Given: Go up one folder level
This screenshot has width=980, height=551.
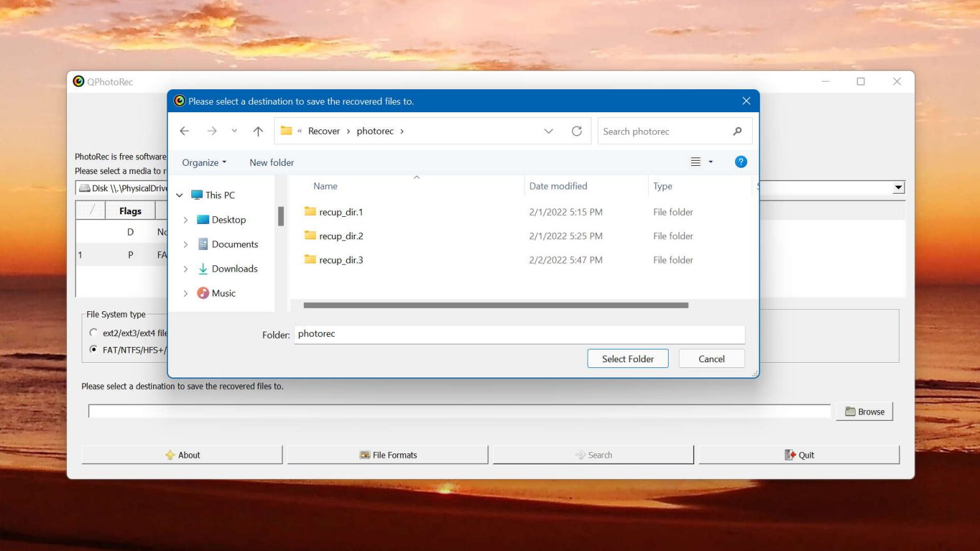Looking at the screenshot, I should pyautogui.click(x=258, y=131).
